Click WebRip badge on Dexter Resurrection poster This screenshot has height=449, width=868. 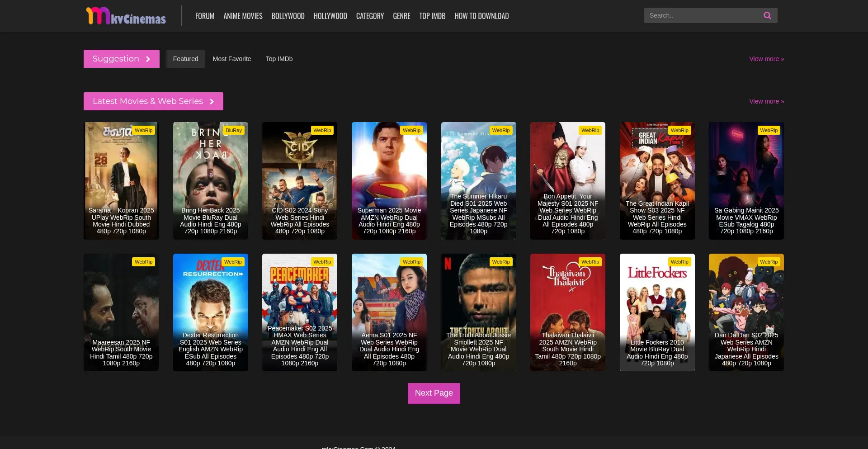233,262
